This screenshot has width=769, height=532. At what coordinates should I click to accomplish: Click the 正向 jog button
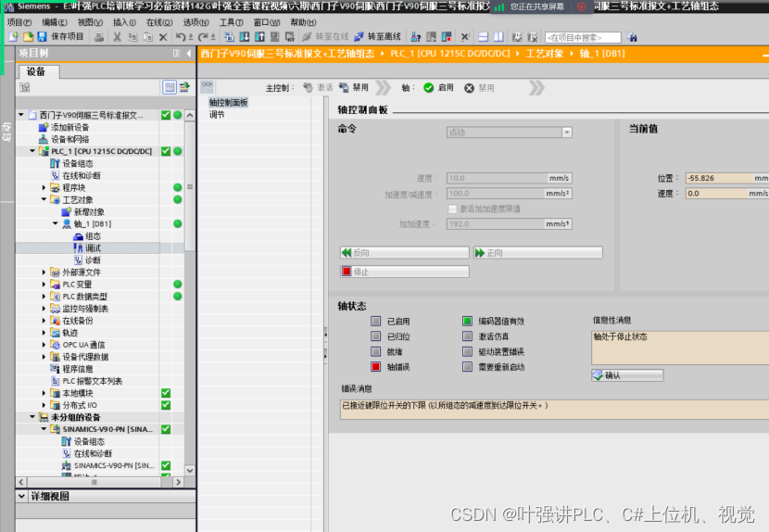click(538, 253)
